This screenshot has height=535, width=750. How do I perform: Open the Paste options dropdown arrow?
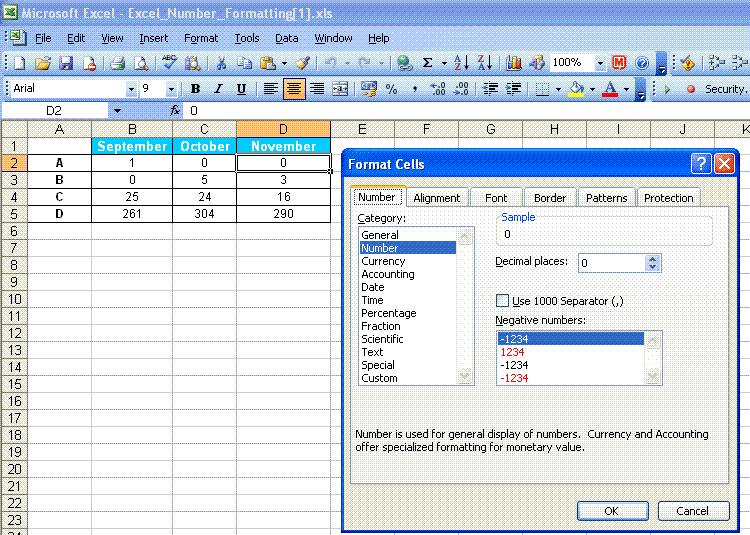(284, 63)
